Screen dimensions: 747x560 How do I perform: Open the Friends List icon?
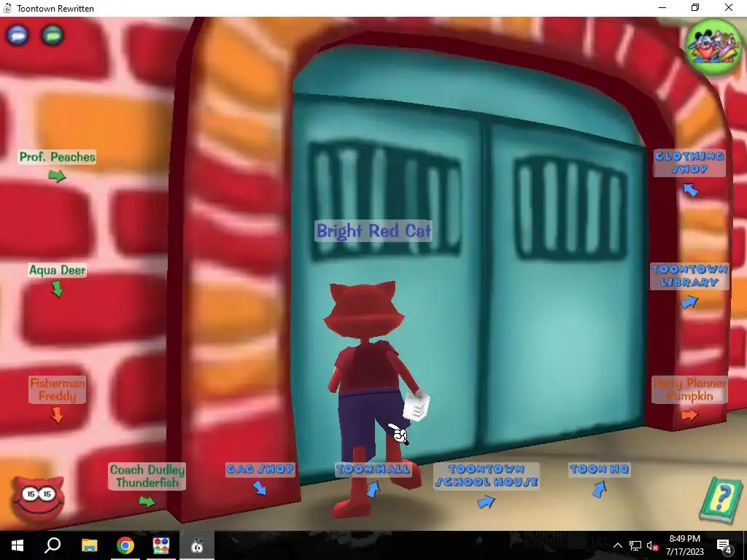[713, 46]
